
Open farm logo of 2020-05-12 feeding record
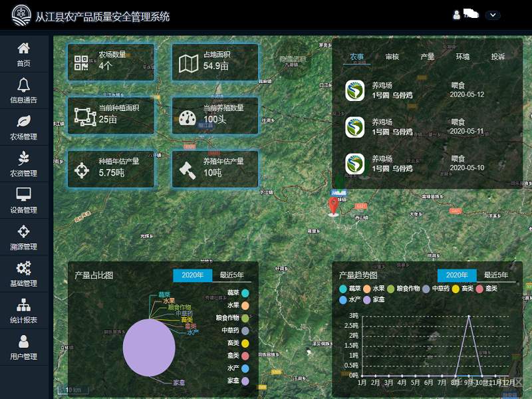[355, 90]
